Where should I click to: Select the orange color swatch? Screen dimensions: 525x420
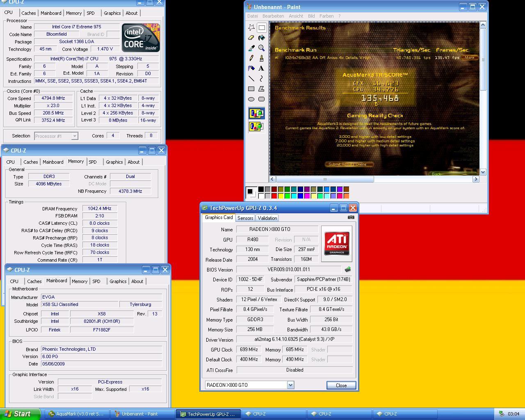pos(346,196)
